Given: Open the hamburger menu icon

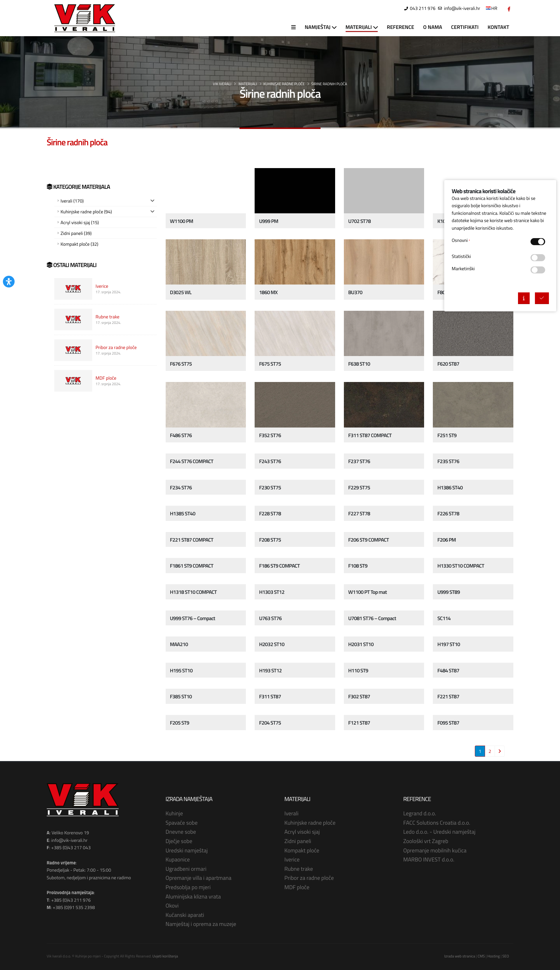Looking at the screenshot, I should [293, 27].
